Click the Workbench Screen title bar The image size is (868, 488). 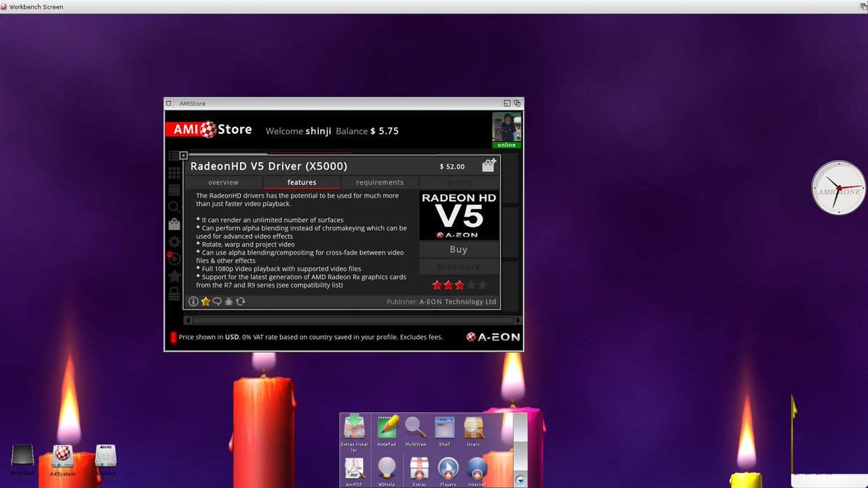point(434,7)
